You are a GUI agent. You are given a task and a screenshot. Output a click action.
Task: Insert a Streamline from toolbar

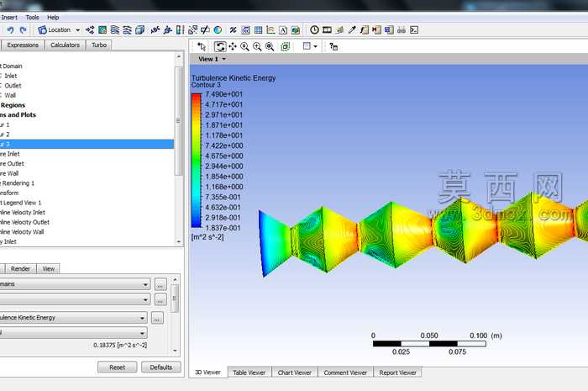(x=115, y=30)
